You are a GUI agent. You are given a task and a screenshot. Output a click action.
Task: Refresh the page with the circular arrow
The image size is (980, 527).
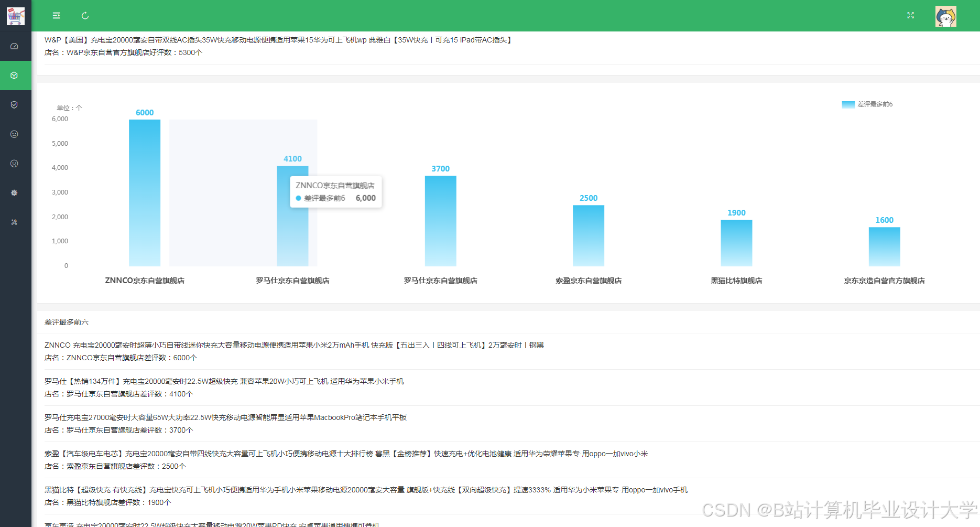85,16
